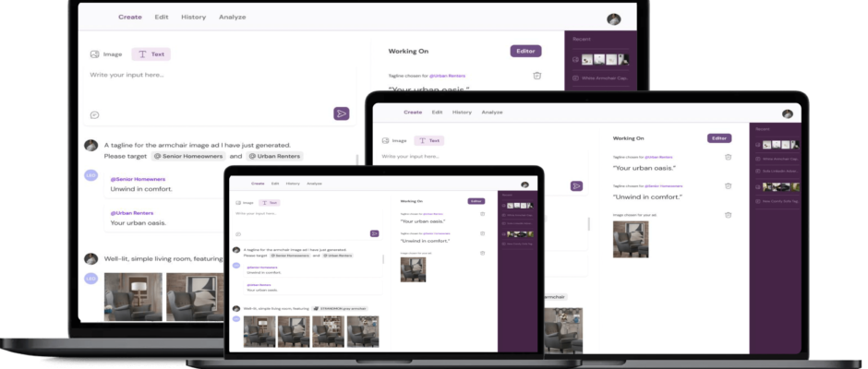868x369 pixels.
Task: Click 'Your urban oasis.' reply on large laptop
Action: click(139, 223)
